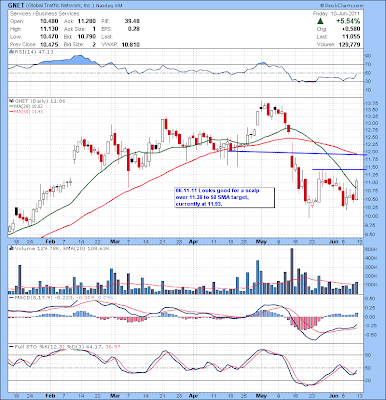Click the 'Ask Size' value 1
The image size is (386, 400).
[x=94, y=29]
